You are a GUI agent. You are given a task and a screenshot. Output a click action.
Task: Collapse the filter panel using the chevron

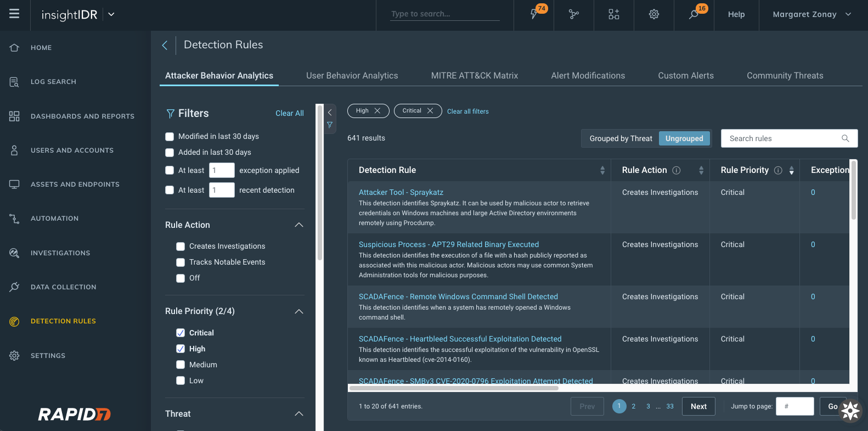coord(330,112)
